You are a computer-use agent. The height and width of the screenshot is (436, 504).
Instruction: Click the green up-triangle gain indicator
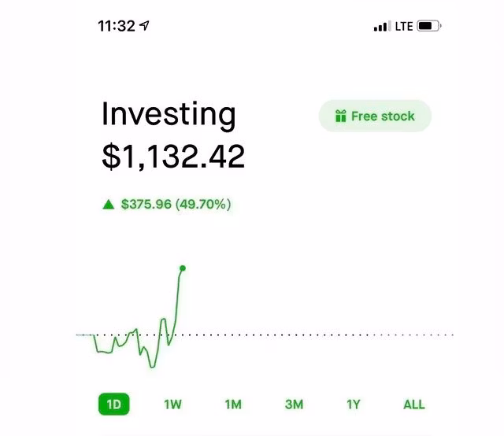109,205
